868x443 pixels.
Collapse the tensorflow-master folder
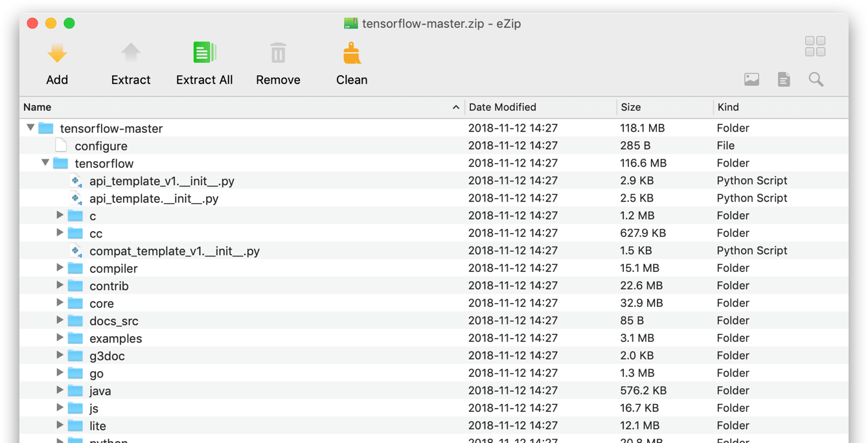[x=30, y=128]
